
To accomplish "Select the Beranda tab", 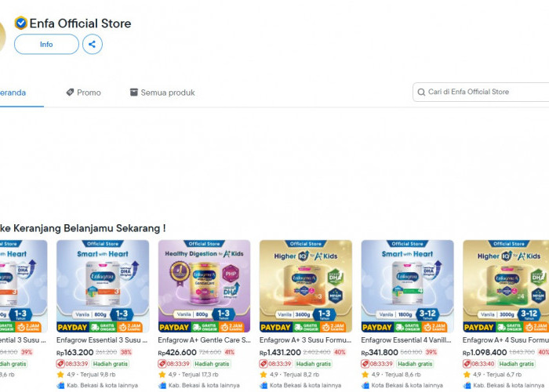I will 13,93.
